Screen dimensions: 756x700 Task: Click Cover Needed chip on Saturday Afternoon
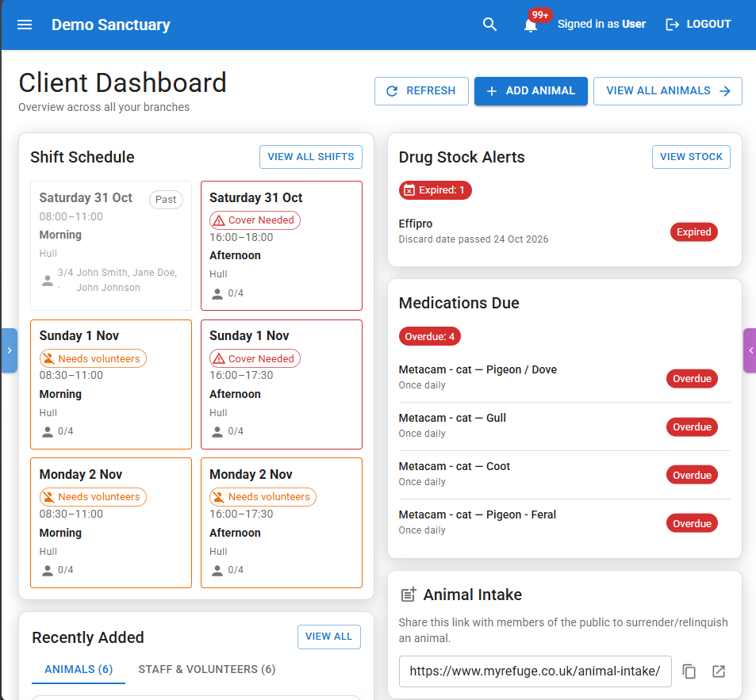click(255, 220)
